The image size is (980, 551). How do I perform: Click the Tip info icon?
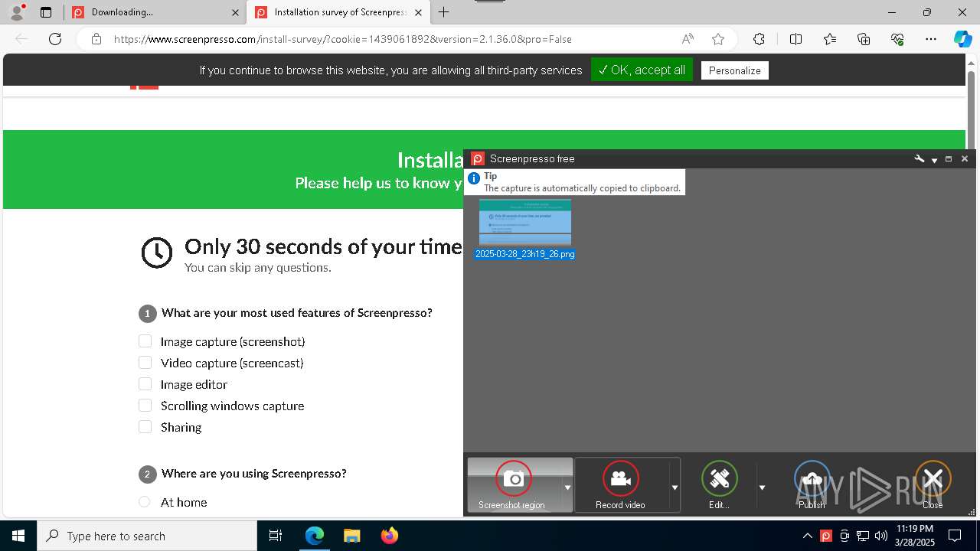pos(474,178)
